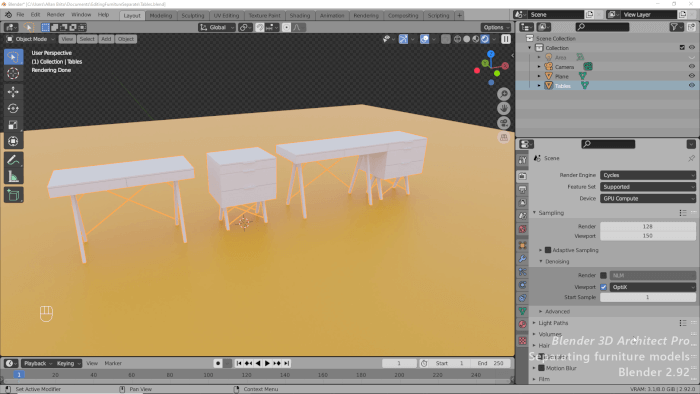The height and width of the screenshot is (394, 700).
Task: Click the Start Sample field
Action: [x=648, y=297]
